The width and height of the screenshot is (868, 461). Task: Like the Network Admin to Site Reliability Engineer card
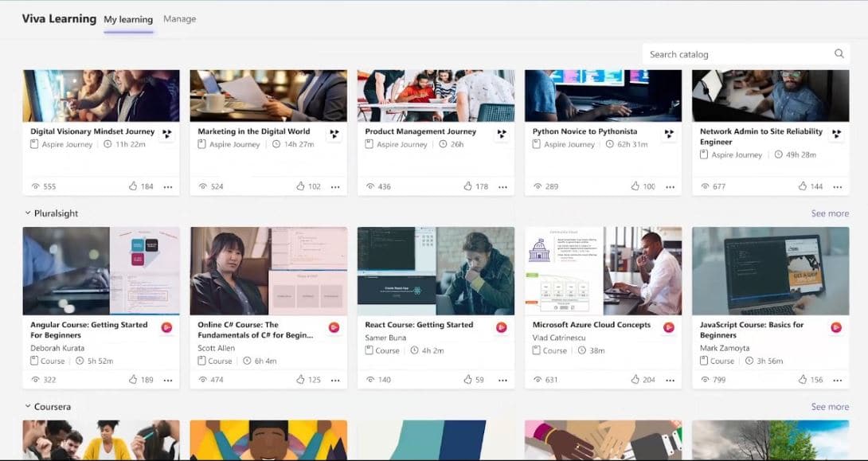(x=802, y=186)
